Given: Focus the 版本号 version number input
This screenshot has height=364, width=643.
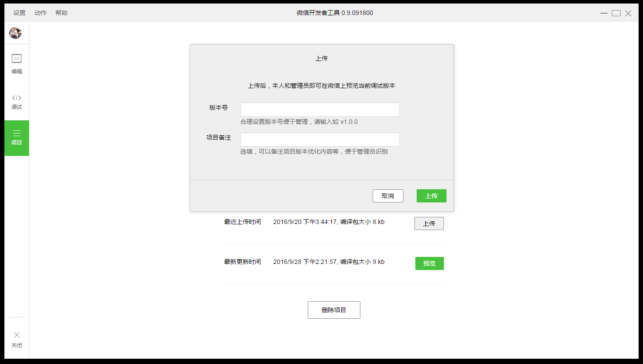Looking at the screenshot, I should click(x=320, y=109).
